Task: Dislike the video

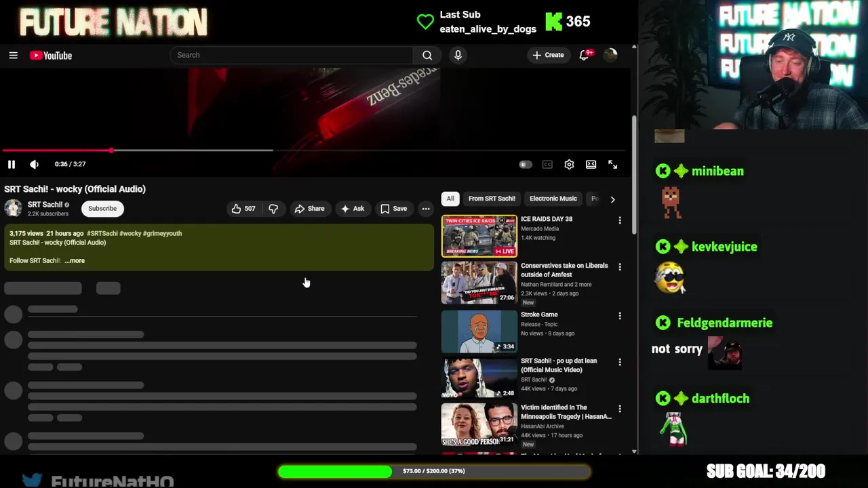Action: tap(273, 209)
